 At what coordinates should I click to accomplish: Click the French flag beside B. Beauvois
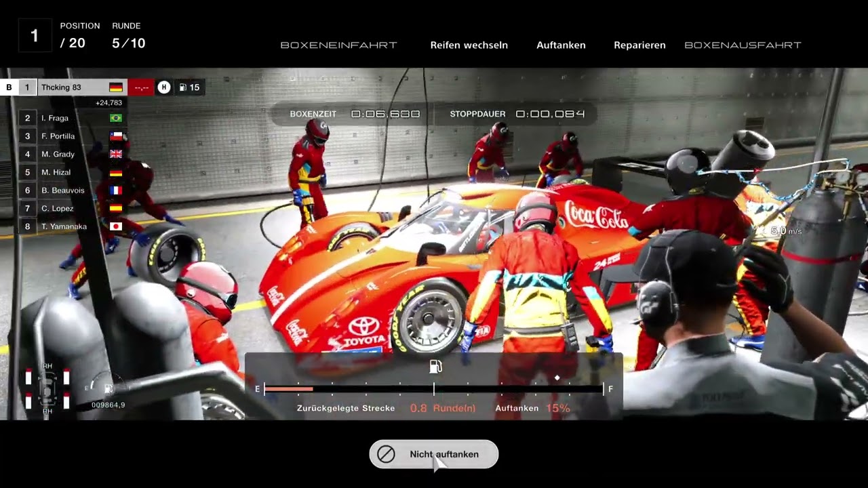116,190
